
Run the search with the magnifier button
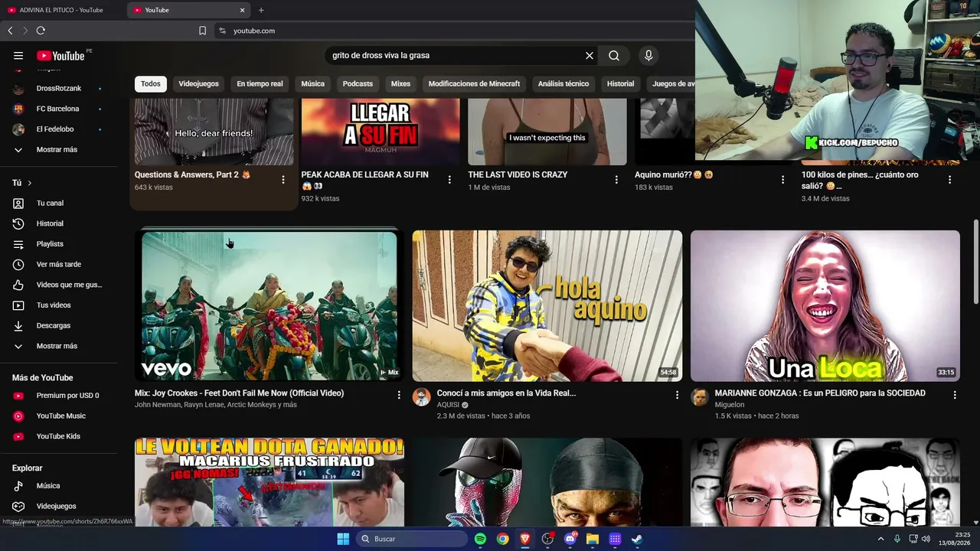pyautogui.click(x=614, y=55)
